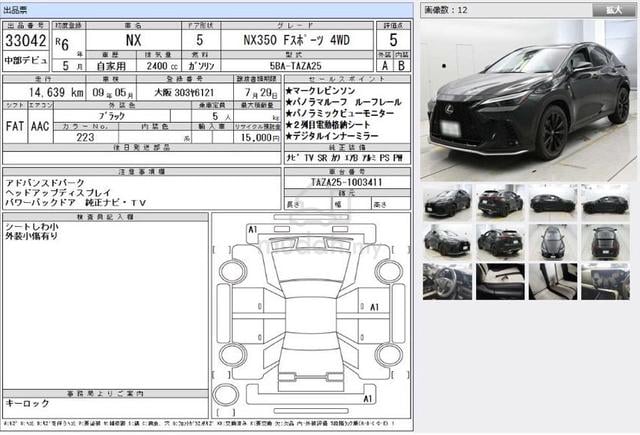Click the fuel type ガソリン

pos(201,66)
